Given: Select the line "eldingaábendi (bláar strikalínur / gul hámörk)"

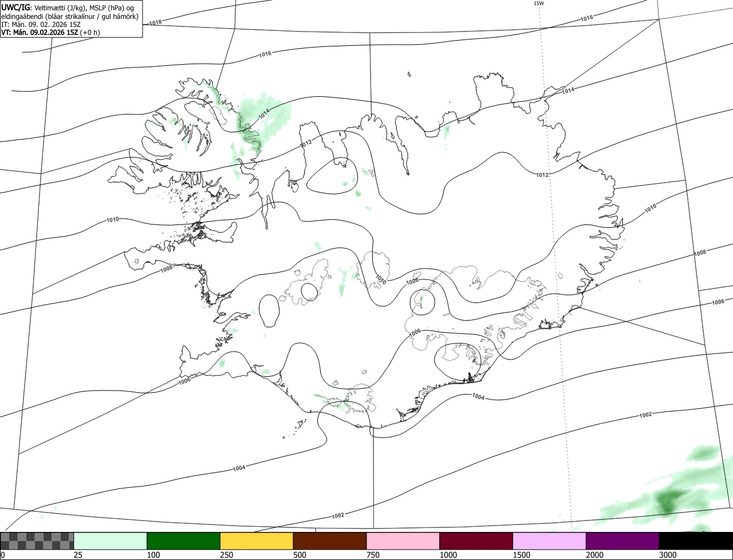Looking at the screenshot, I should click(70, 16).
